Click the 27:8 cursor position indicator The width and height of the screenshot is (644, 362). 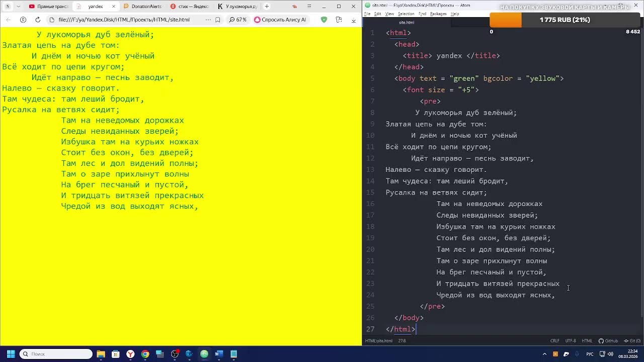coord(402,341)
